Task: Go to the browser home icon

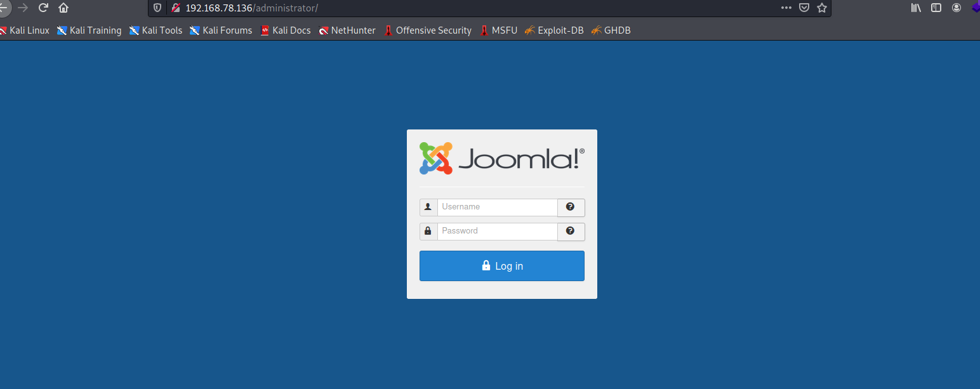Action: pyautogui.click(x=63, y=8)
